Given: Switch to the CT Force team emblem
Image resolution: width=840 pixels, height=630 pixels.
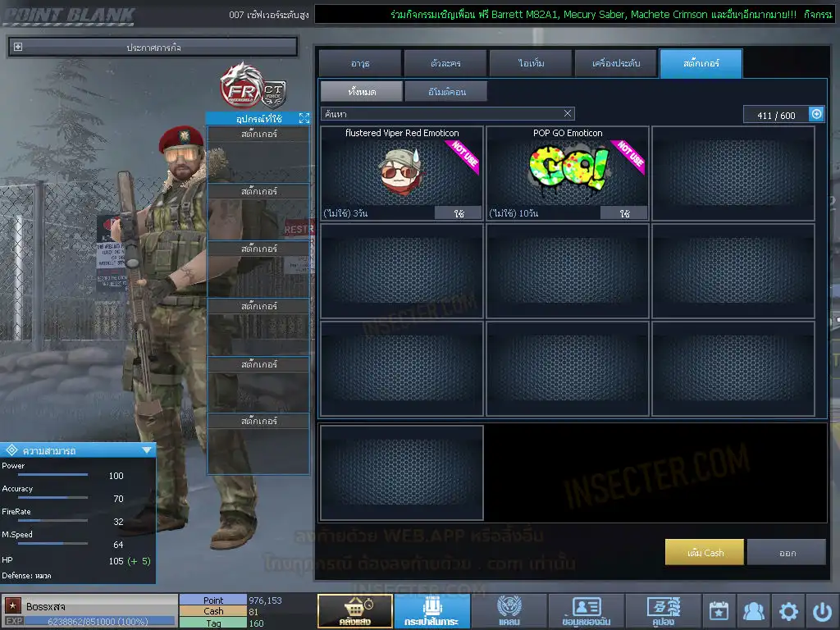Looking at the screenshot, I should point(273,94).
